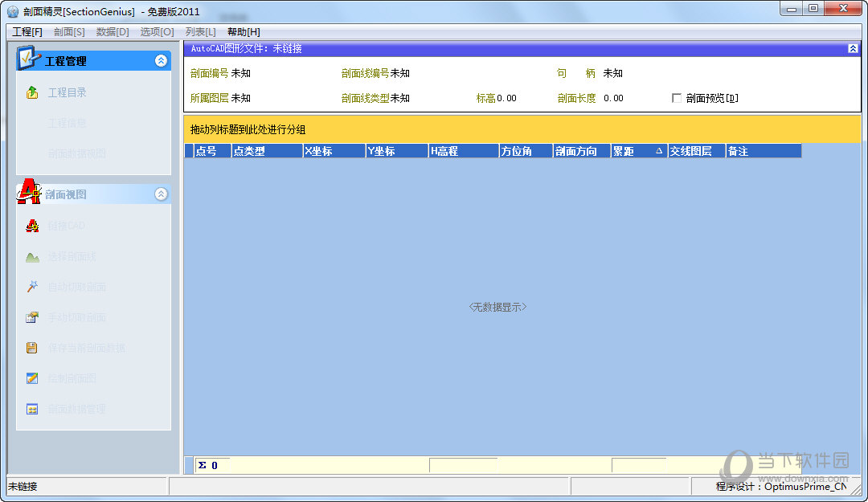
Task: Click the 点号 column header
Action: [x=212, y=150]
